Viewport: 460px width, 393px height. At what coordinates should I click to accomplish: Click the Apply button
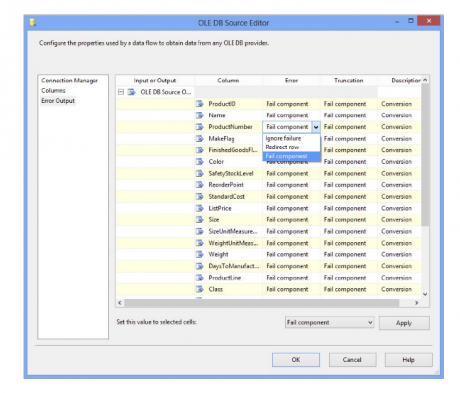click(404, 323)
